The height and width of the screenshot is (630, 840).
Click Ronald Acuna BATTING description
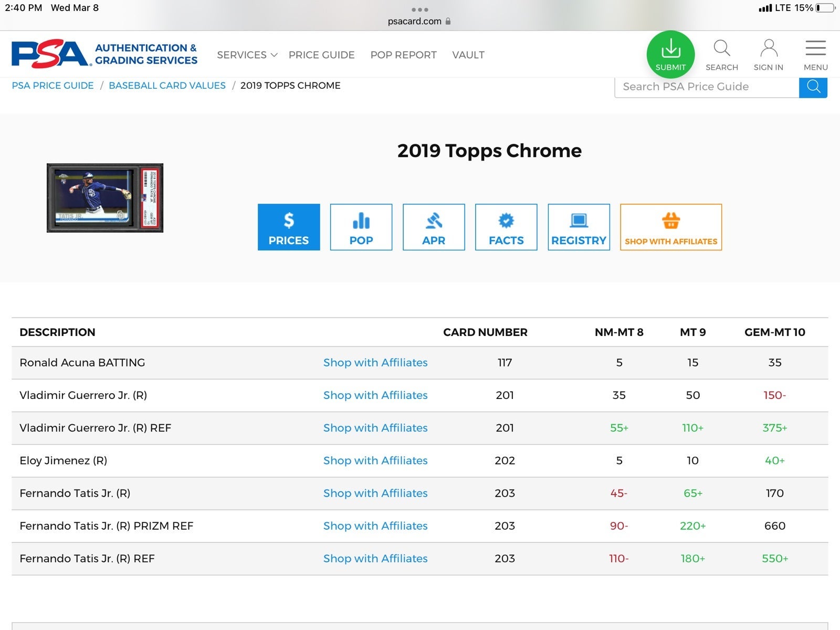82,362
